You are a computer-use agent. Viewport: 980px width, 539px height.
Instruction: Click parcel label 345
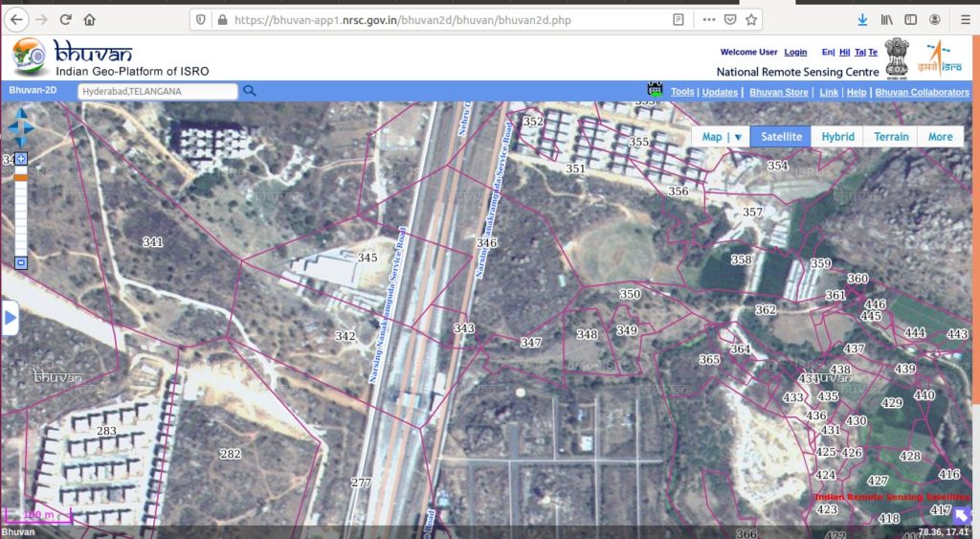tap(367, 258)
